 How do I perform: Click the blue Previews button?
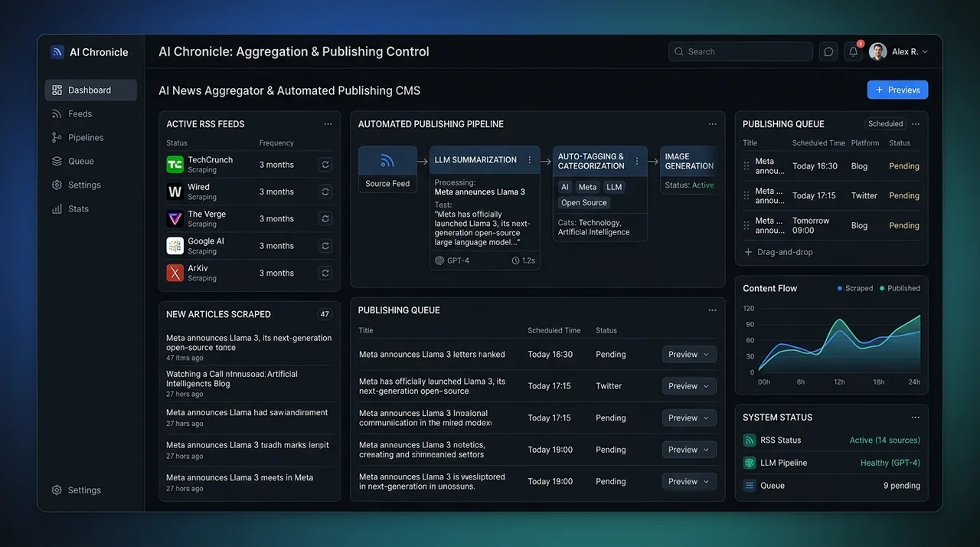point(897,90)
